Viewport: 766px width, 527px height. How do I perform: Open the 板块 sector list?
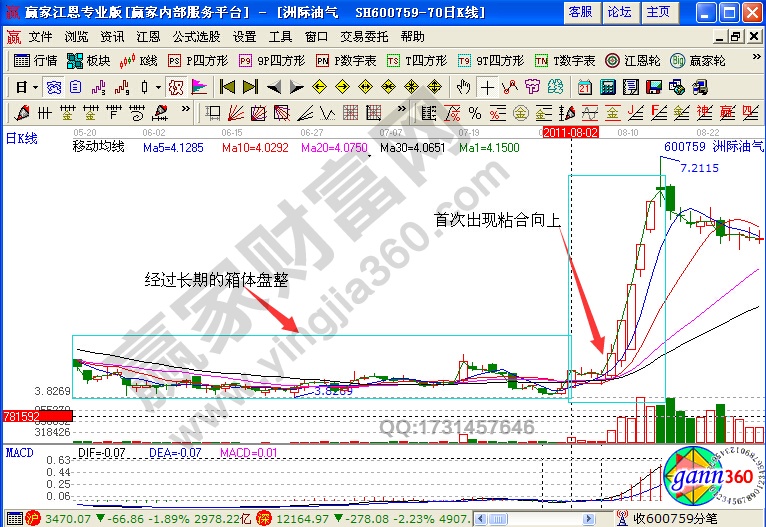click(90, 60)
